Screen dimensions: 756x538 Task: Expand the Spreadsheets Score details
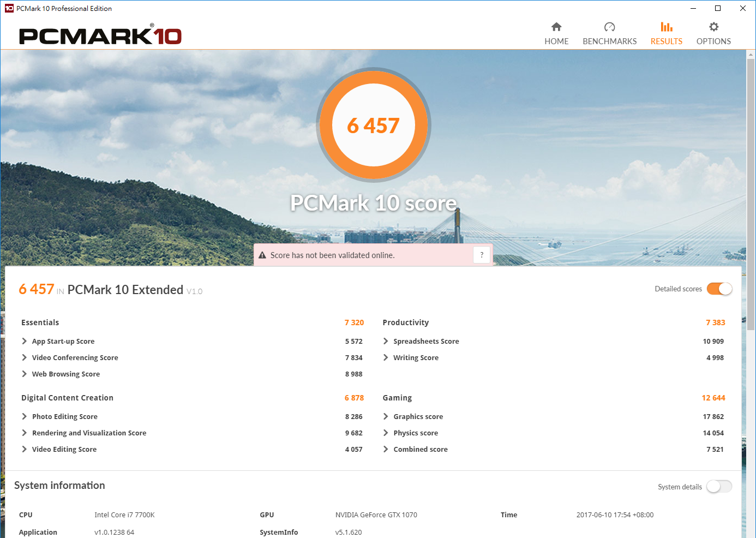(386, 342)
